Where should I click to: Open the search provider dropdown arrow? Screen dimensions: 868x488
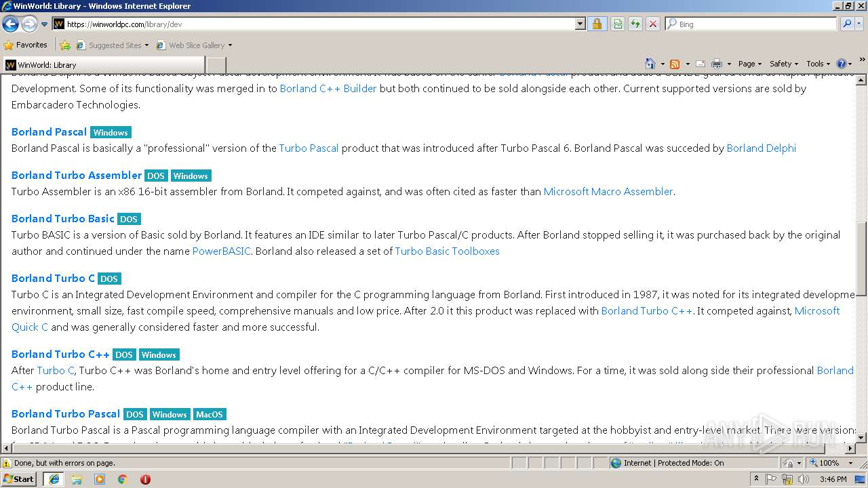(x=860, y=24)
